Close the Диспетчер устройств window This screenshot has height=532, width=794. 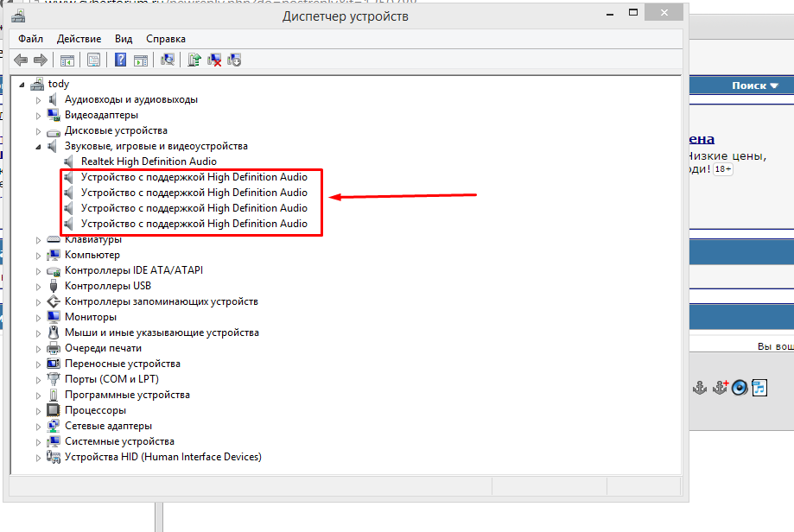[664, 13]
